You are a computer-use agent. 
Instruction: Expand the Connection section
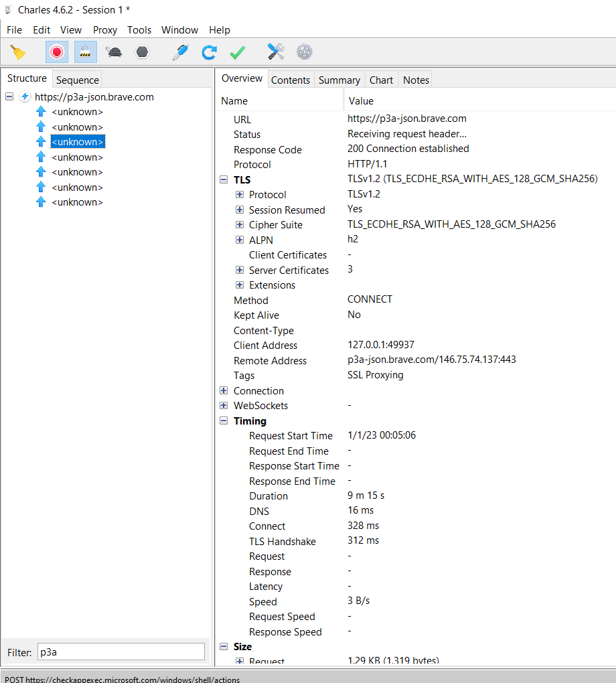[x=223, y=390]
